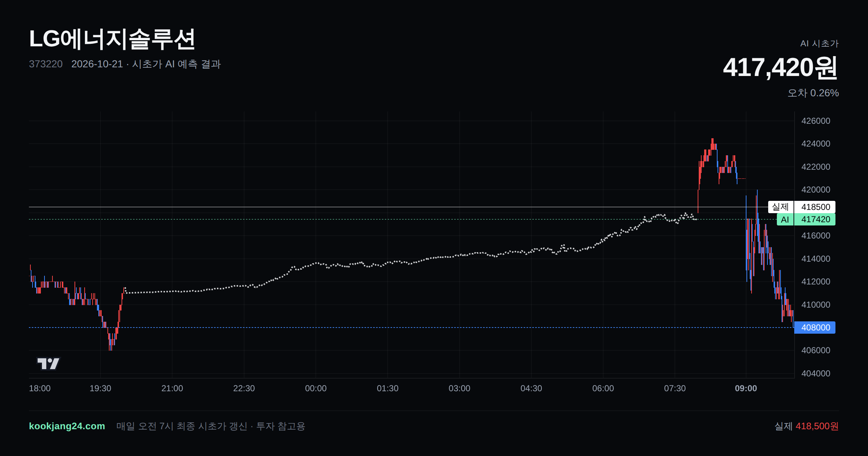Select the 실제 418500 price label
The height and width of the screenshot is (456, 868).
[x=802, y=207]
